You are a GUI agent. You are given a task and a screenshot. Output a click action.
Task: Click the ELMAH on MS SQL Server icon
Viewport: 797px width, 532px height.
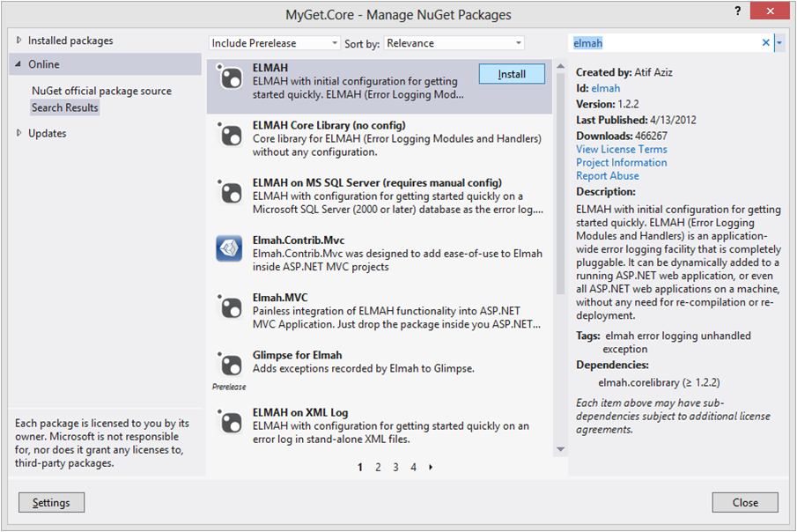point(229,191)
